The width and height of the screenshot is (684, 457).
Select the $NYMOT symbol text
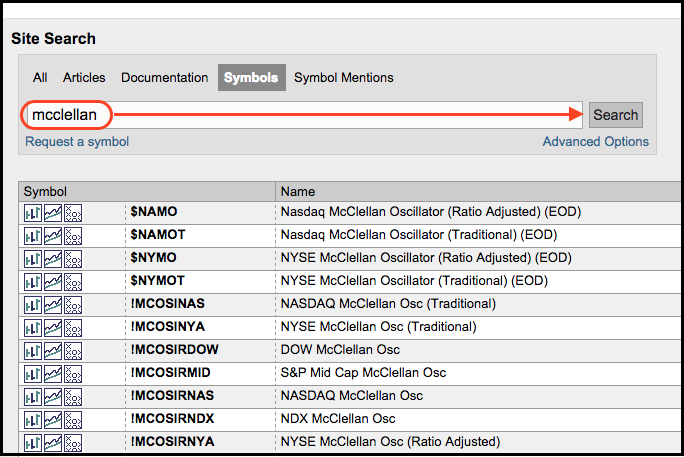(x=157, y=281)
